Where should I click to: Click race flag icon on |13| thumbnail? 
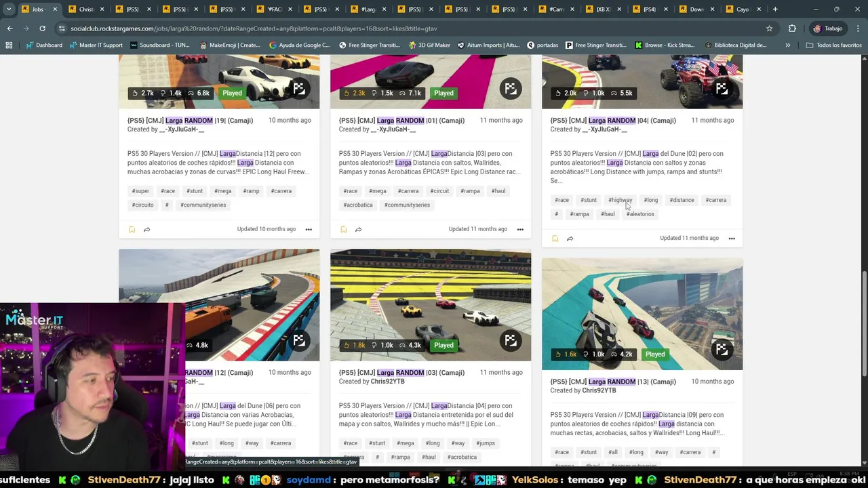coord(722,350)
